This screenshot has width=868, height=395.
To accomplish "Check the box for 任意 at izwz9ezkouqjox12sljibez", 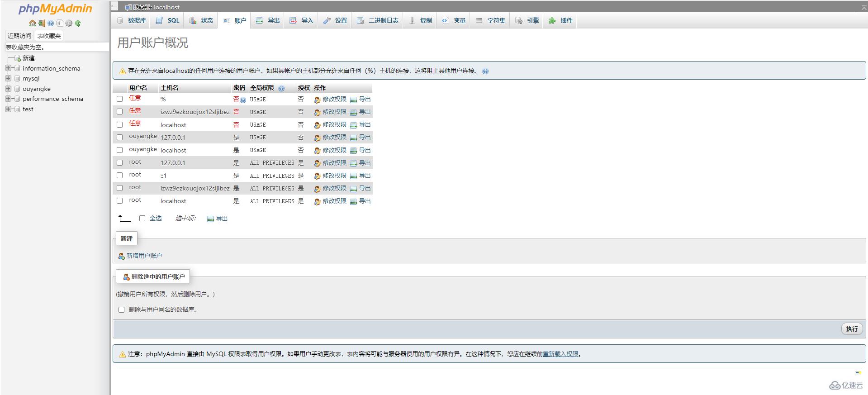I will point(120,111).
